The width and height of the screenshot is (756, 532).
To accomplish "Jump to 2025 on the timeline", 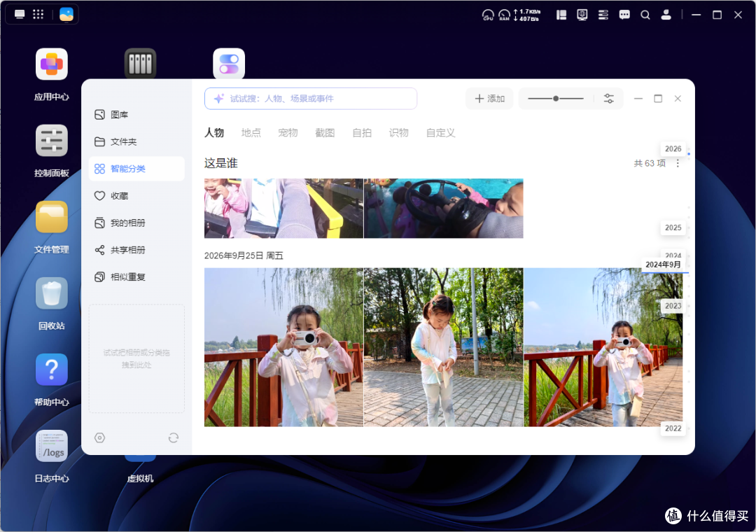I will coord(673,227).
